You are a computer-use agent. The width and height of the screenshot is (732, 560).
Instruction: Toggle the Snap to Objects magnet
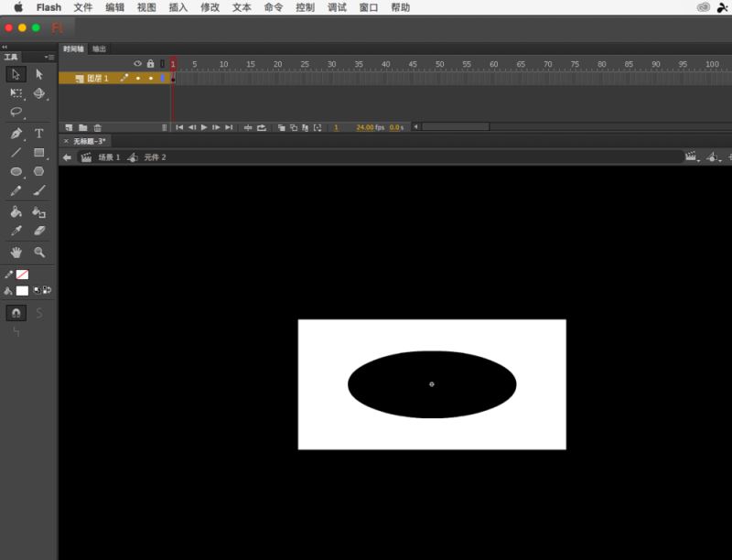tap(16, 313)
